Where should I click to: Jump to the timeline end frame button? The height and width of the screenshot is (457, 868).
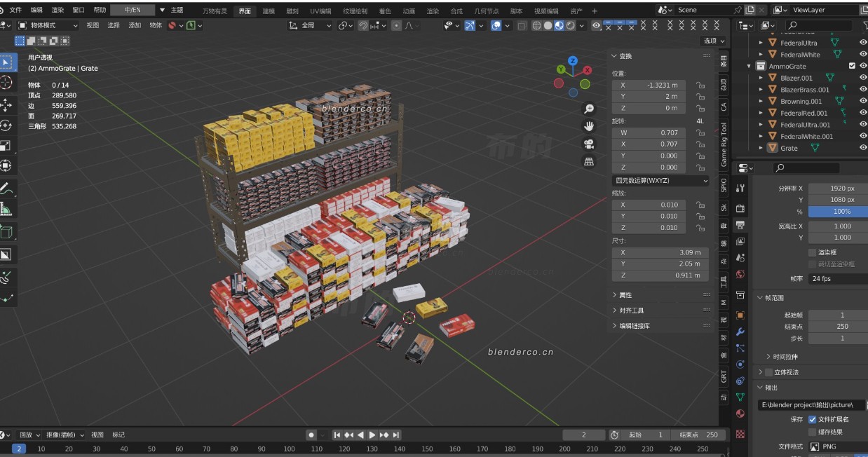(396, 435)
